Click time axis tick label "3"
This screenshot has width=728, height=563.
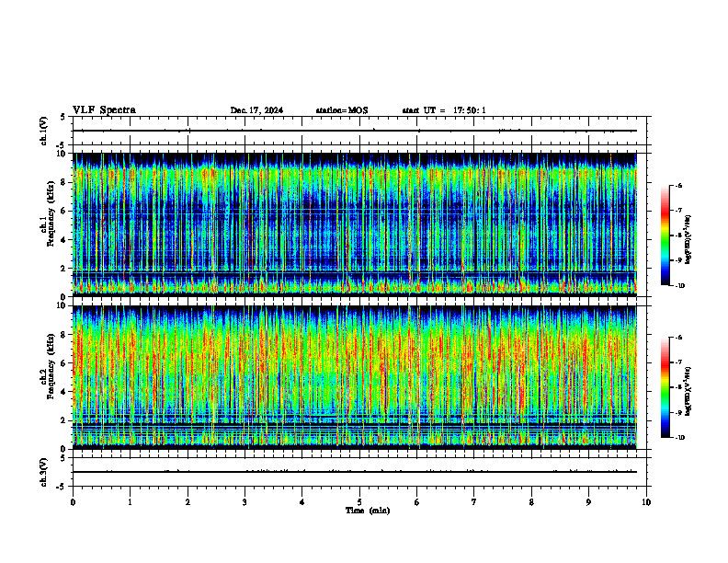245,502
